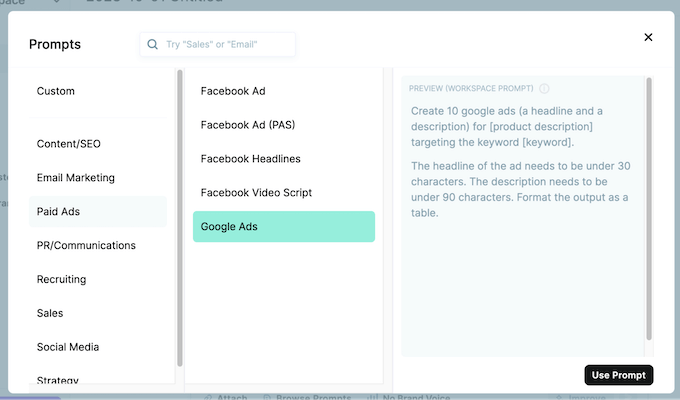This screenshot has height=400, width=680.
Task: Close the Prompts dialog with X
Action: point(648,37)
